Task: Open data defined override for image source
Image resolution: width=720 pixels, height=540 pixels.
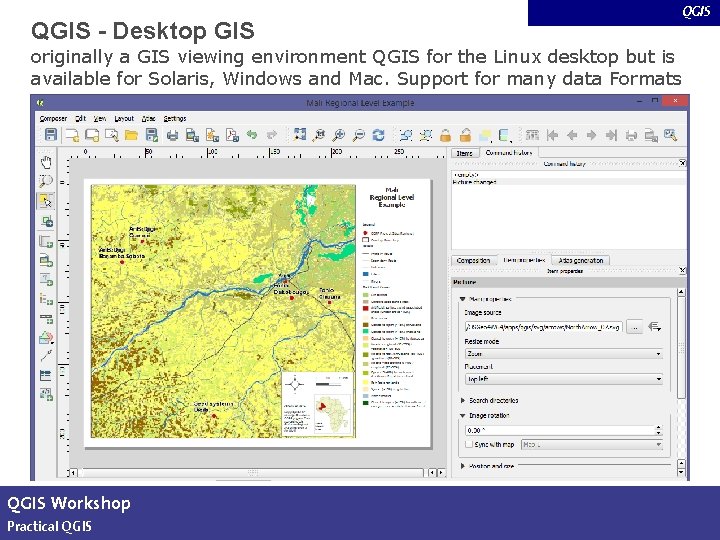Action: tap(654, 326)
